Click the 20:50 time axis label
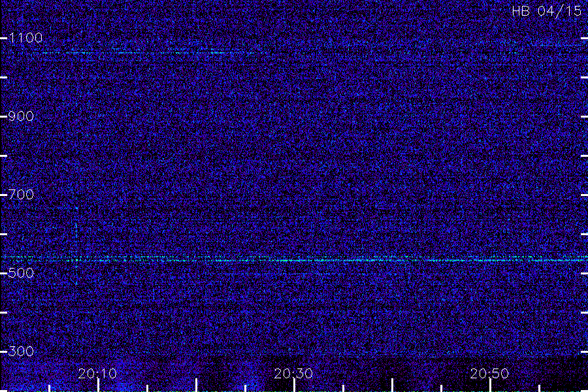Screen dimensions: 588x392 (490, 374)
